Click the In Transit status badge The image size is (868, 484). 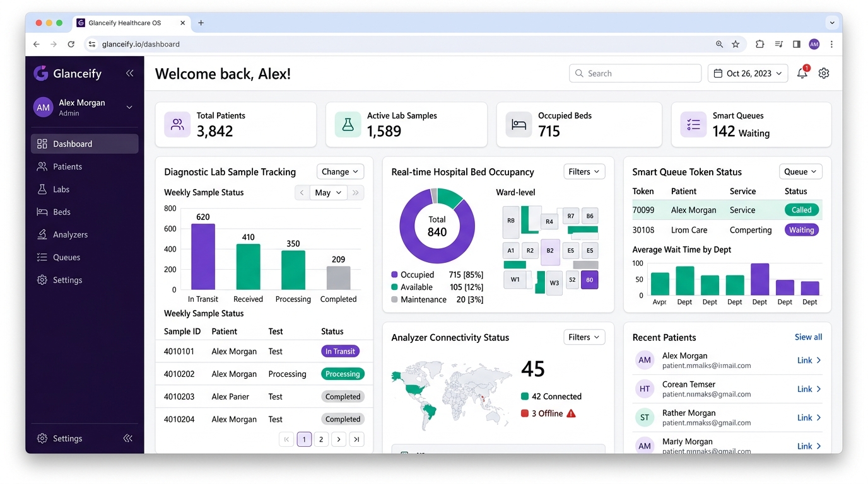(x=341, y=351)
